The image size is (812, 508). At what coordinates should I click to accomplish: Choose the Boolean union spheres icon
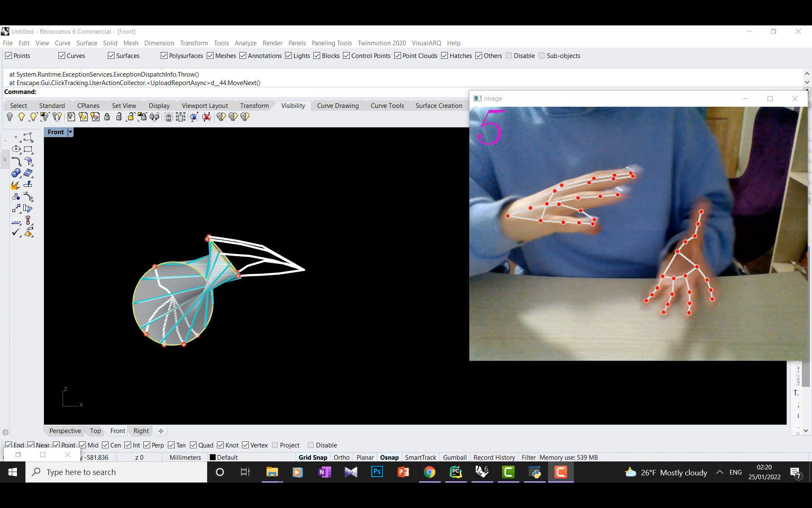click(16, 173)
